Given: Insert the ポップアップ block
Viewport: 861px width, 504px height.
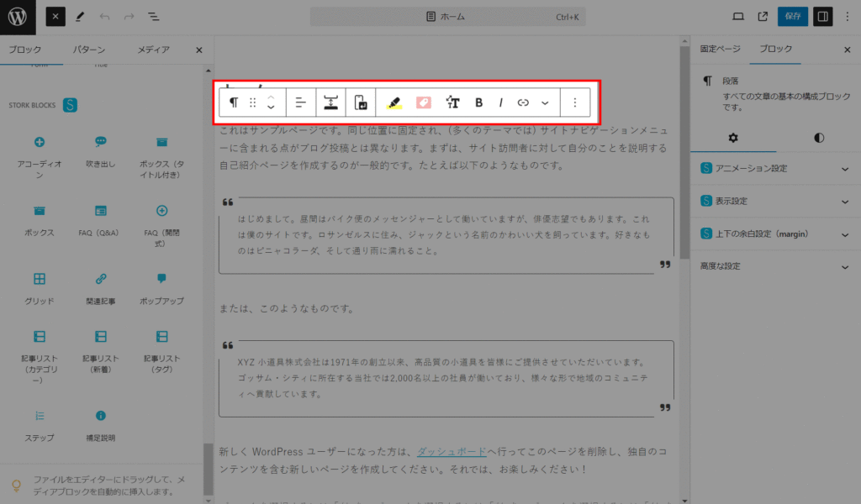Looking at the screenshot, I should tap(161, 288).
